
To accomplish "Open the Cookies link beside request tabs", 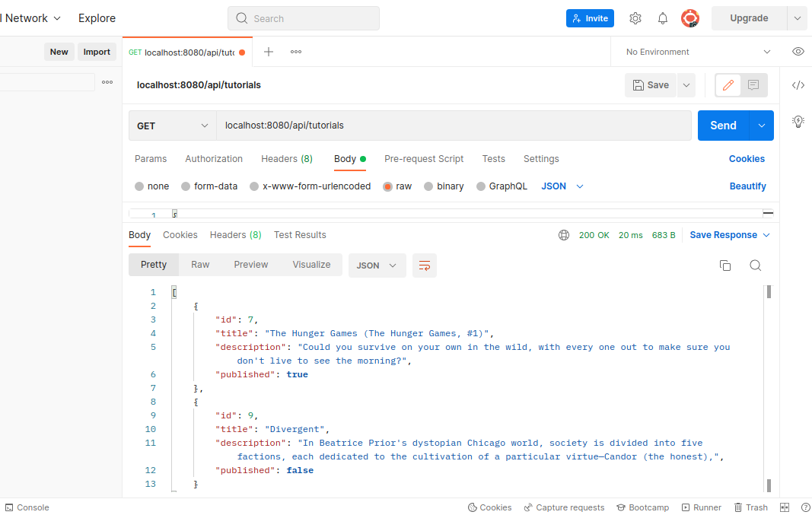I will point(747,159).
